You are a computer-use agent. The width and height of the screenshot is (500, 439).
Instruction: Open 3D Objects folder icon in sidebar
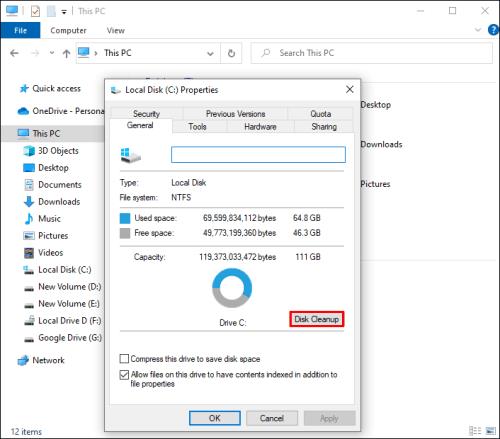tap(29, 151)
